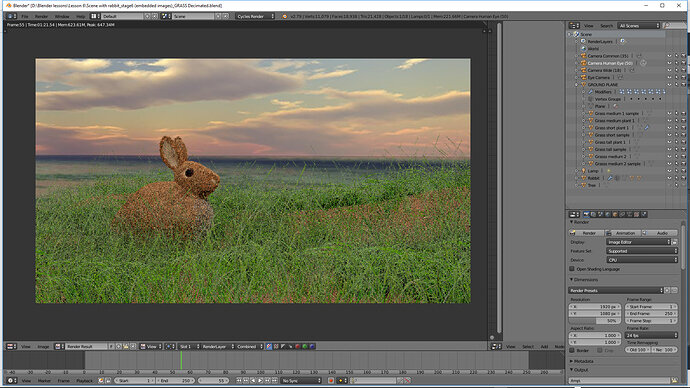Toggle visibility eye for GROUND PLANE
This screenshot has height=388, width=690.
(669, 84)
